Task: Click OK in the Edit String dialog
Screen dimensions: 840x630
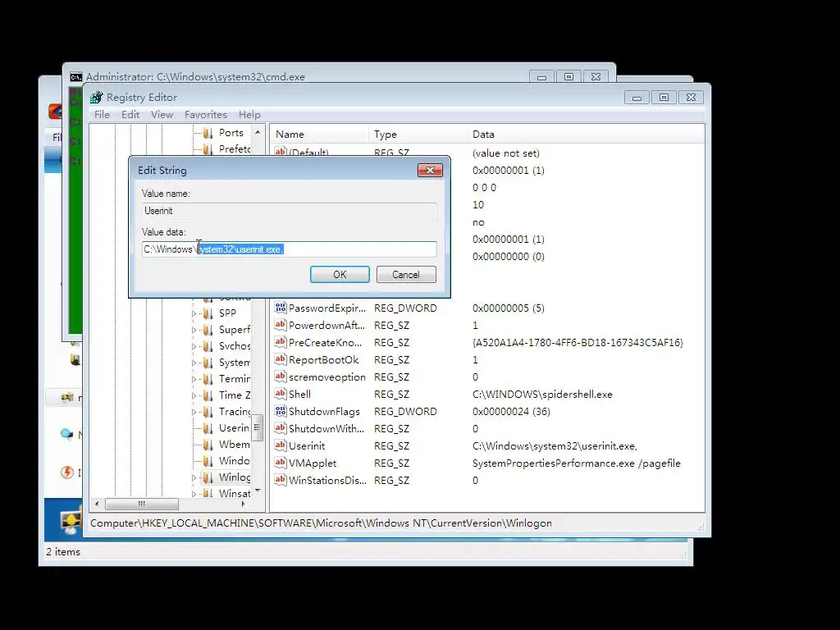Action: [x=340, y=274]
